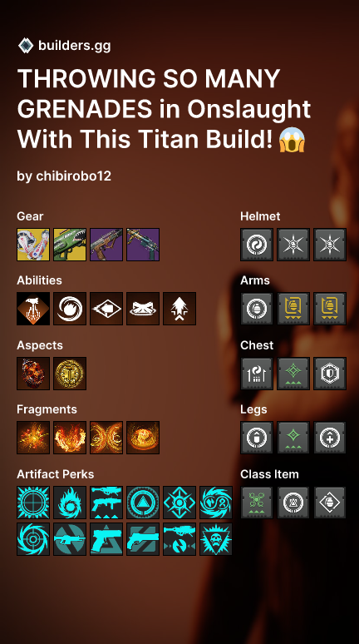This screenshot has height=644, width=359.
Task: Choose the first Fragments spark icon
Action: (33, 438)
